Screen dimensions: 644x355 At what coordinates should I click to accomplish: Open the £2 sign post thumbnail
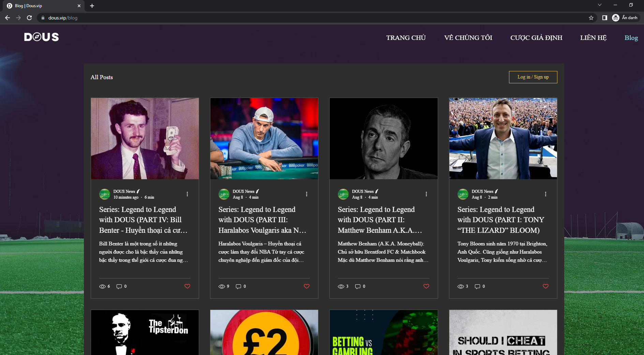[264, 332]
